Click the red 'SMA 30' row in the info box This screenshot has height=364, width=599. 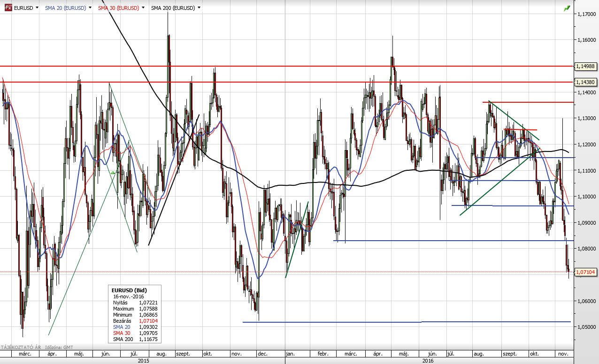(136, 333)
